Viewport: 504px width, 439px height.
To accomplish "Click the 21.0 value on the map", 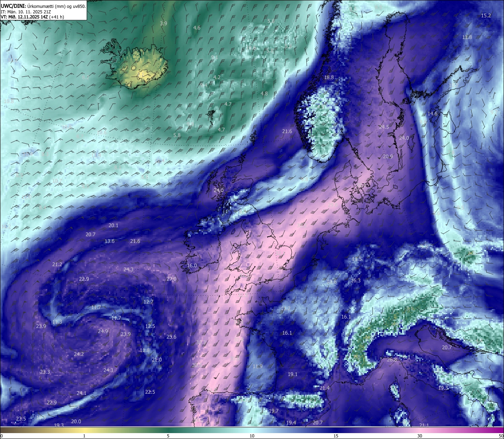I will (157, 360).
